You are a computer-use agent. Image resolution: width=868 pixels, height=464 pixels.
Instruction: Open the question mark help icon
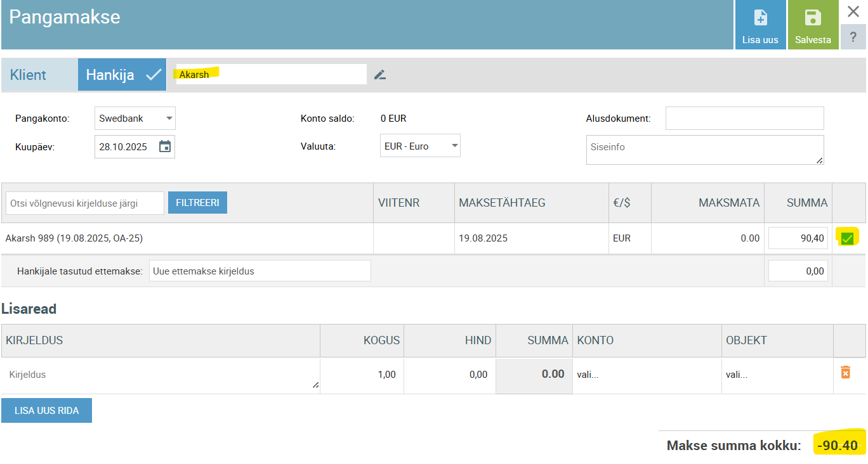[x=853, y=37]
